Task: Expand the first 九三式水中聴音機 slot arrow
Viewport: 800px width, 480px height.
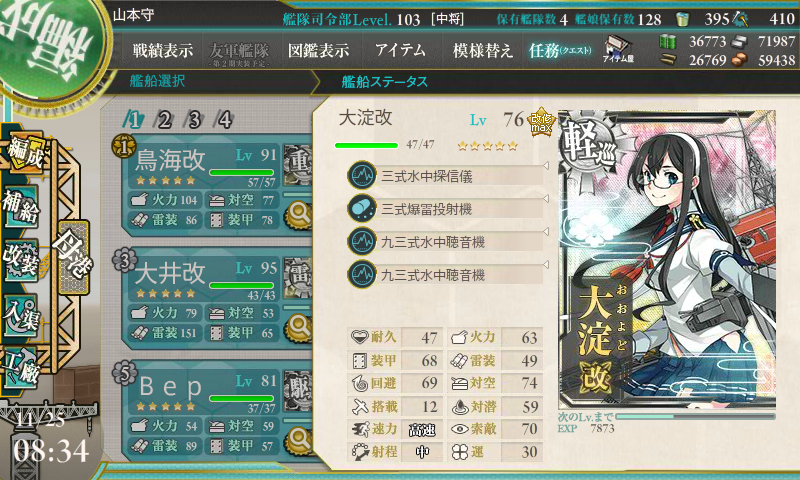Action: pos(545,232)
